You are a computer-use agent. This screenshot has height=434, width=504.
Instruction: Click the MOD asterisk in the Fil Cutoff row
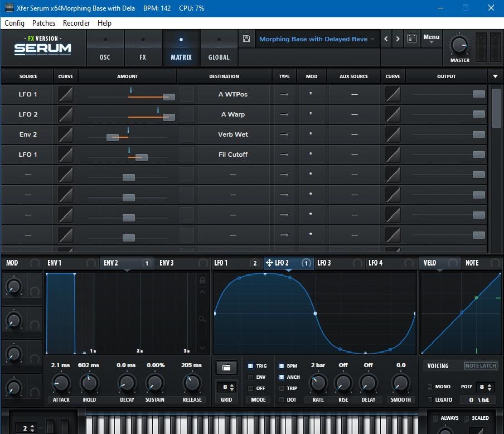click(x=311, y=154)
